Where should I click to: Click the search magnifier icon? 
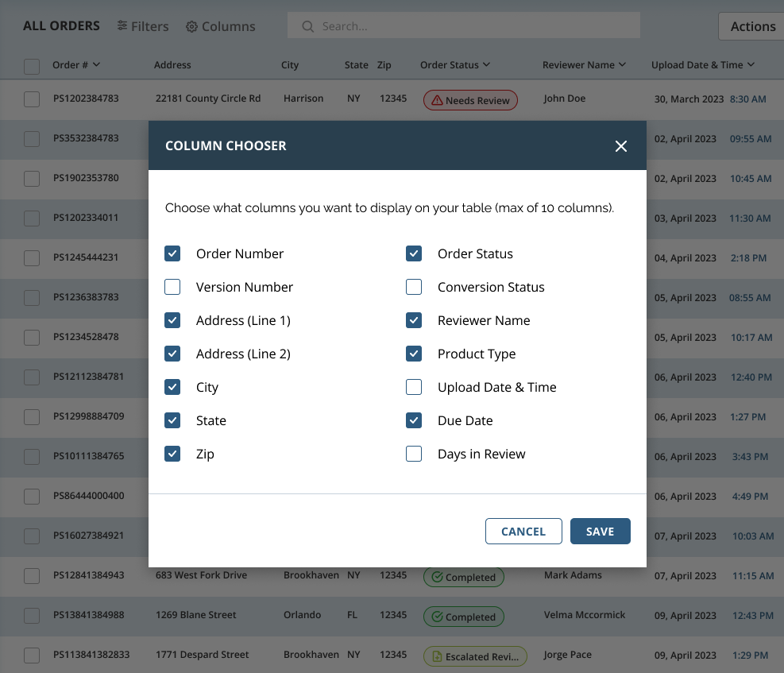308,26
